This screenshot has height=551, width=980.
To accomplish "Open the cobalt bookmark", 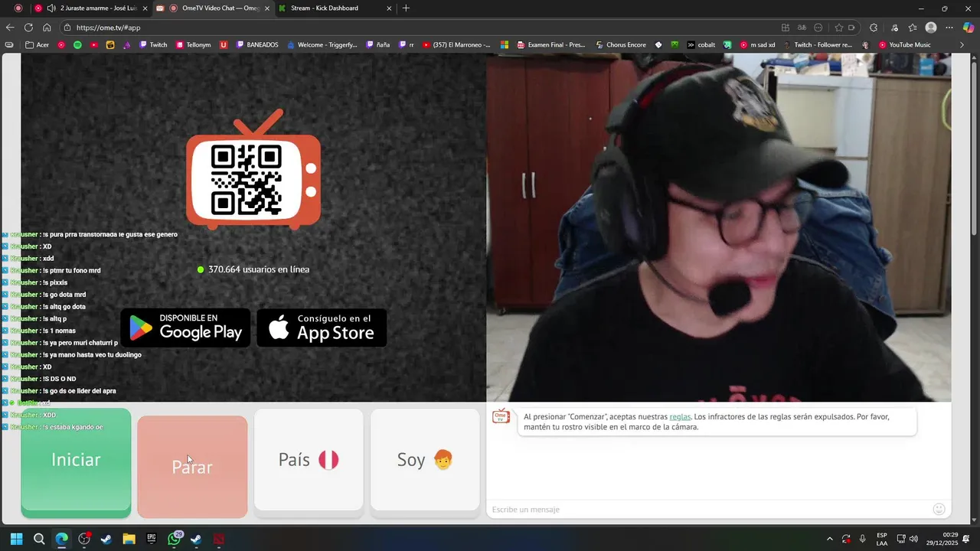I will click(701, 44).
